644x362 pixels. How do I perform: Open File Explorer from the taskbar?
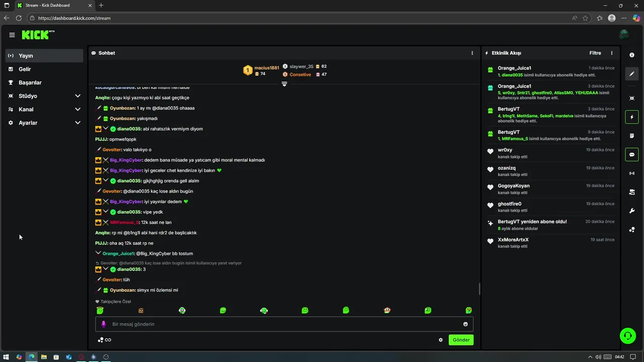coord(44,357)
